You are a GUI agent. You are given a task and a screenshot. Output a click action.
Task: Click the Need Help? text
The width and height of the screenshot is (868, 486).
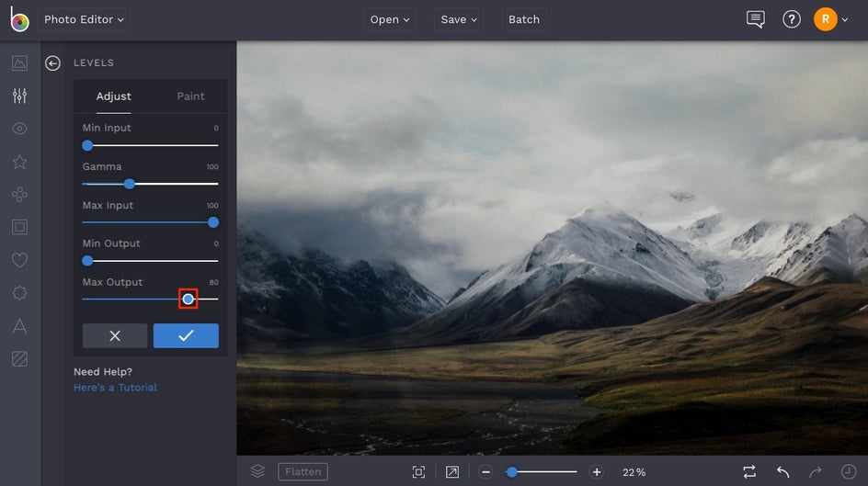pos(103,371)
